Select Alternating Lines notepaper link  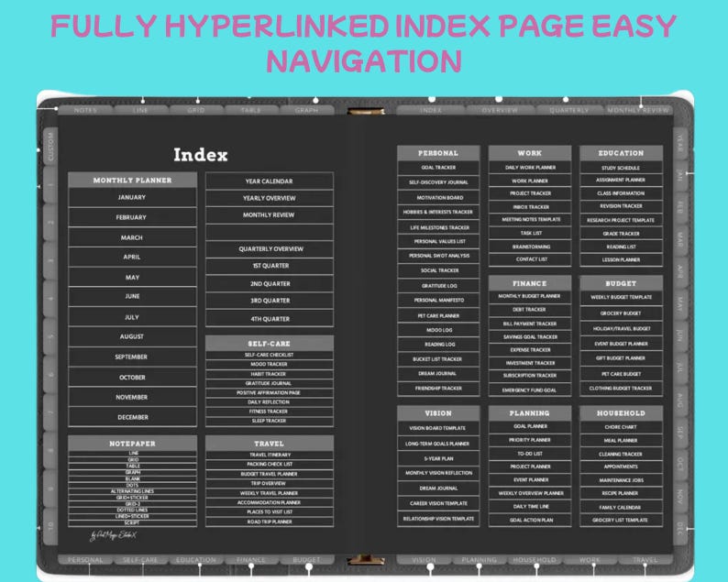coord(132,491)
